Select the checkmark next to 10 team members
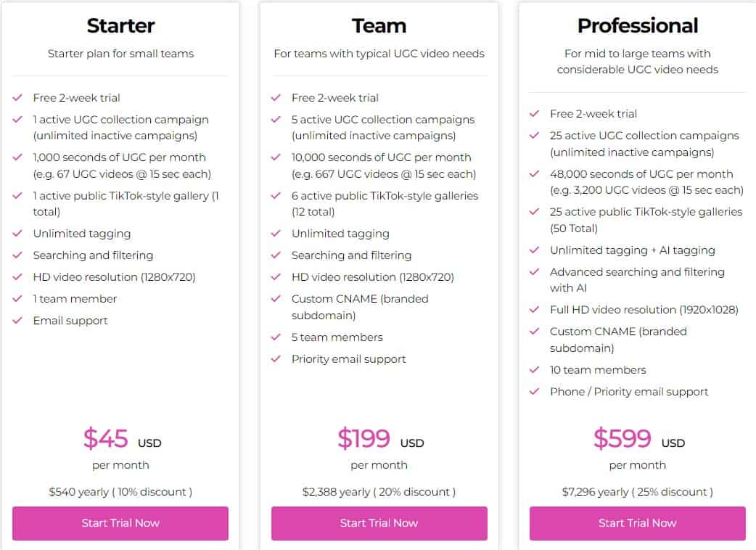 (x=535, y=370)
